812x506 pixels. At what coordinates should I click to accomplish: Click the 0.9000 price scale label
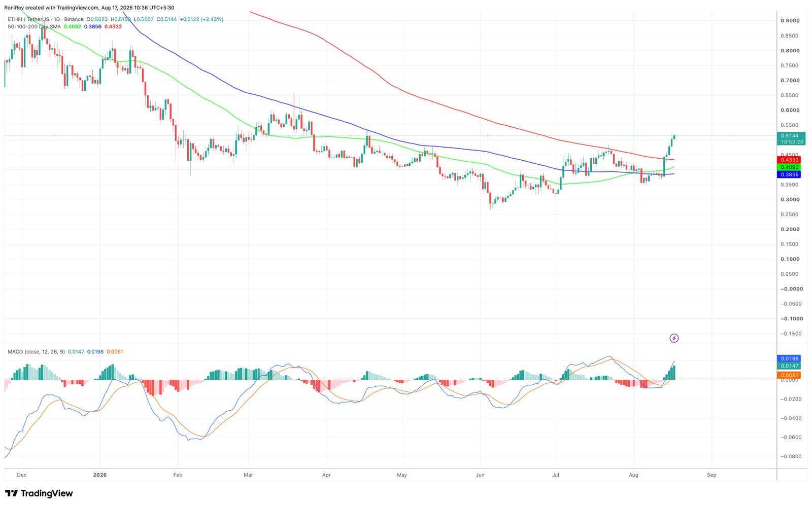point(790,21)
